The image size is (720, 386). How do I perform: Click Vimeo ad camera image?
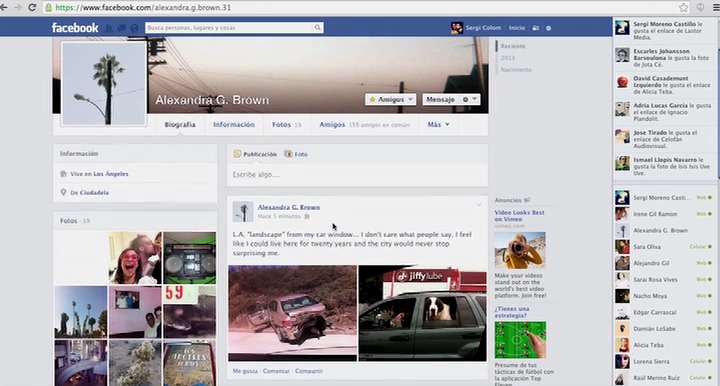tap(520, 250)
